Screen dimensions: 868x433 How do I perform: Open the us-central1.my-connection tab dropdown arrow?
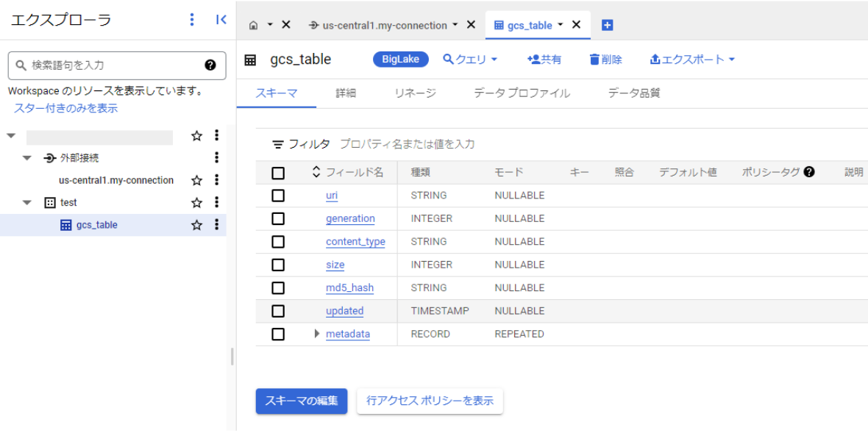455,25
